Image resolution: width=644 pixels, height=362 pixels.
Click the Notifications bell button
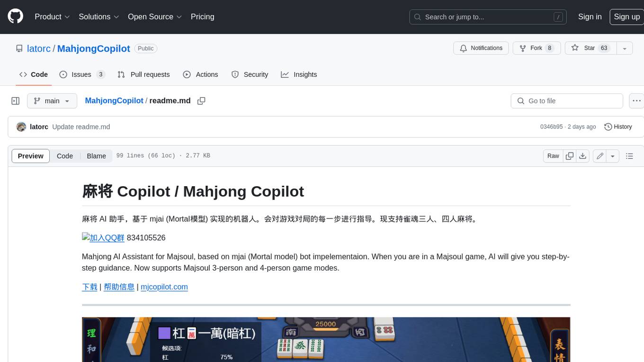[x=481, y=48]
